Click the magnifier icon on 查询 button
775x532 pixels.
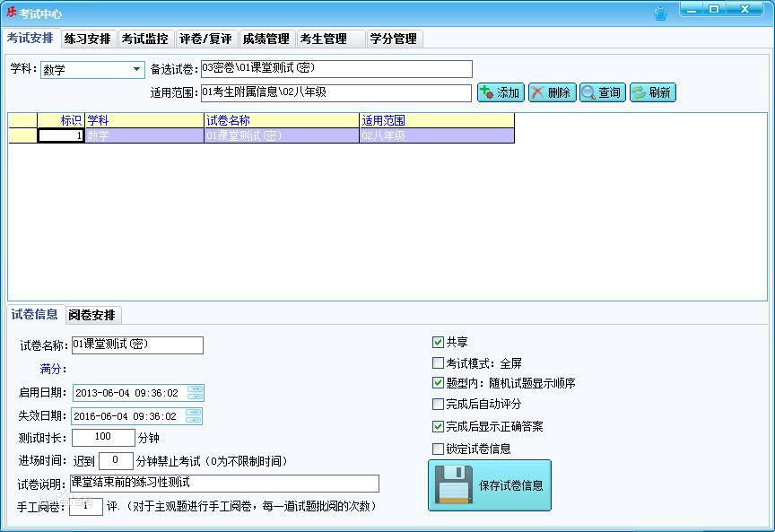pyautogui.click(x=590, y=92)
